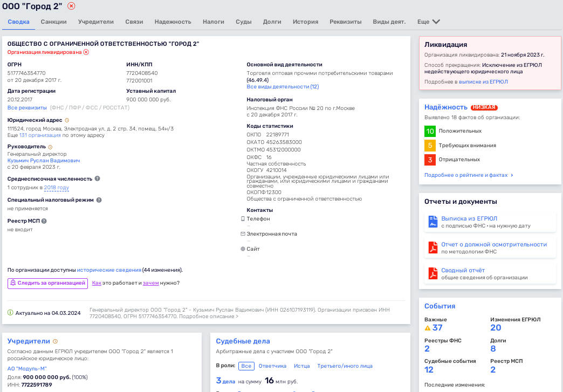Click the Долги count 8
The height and width of the screenshot is (392, 563).
tap(493, 348)
